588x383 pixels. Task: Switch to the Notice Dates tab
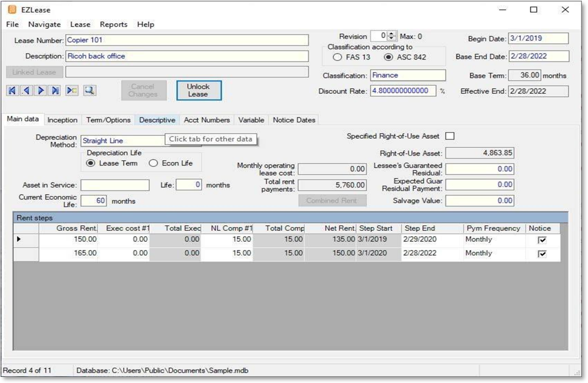point(294,120)
